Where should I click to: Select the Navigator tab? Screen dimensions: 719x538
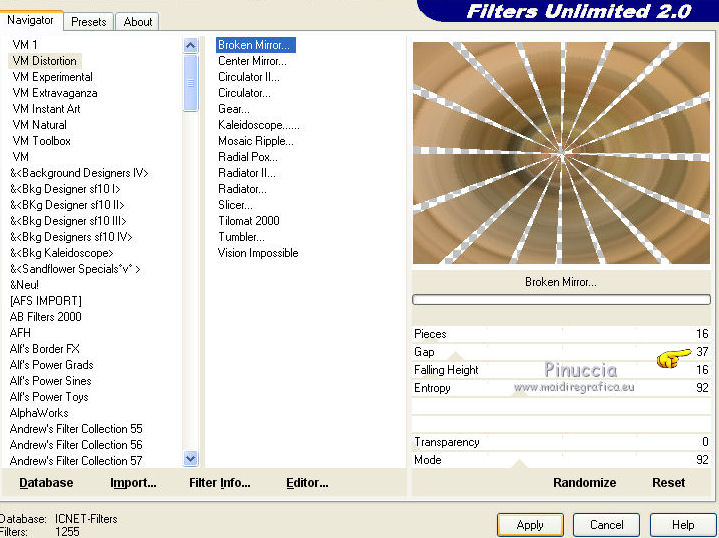31,20
